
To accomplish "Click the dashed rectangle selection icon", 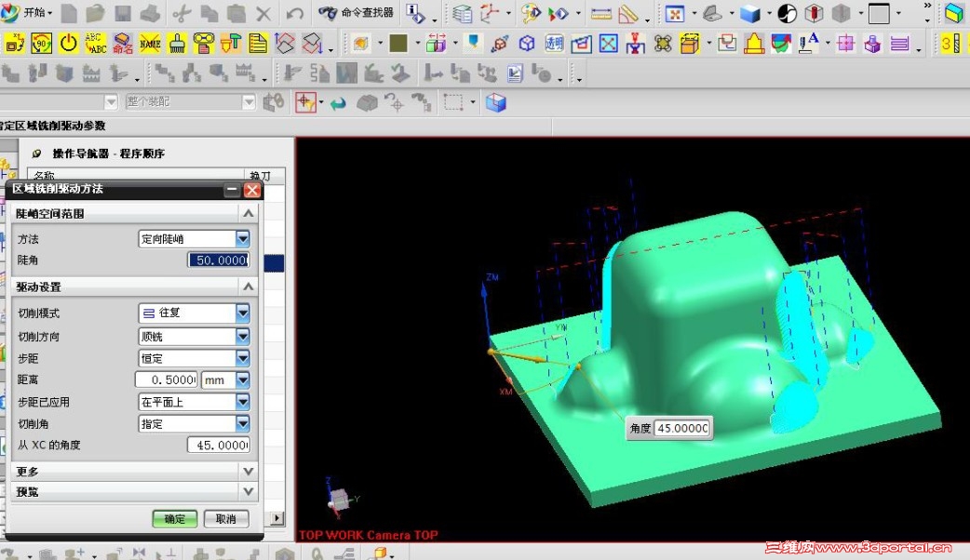I will [x=453, y=102].
